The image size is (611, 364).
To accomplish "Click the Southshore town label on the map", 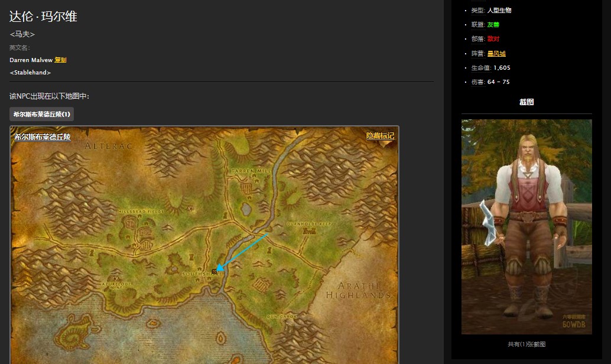I will click(197, 275).
